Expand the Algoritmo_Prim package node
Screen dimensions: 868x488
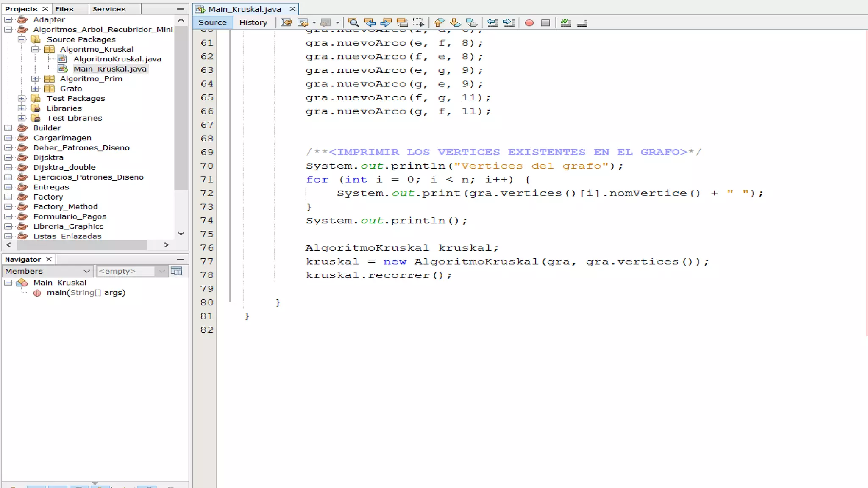pos(36,79)
